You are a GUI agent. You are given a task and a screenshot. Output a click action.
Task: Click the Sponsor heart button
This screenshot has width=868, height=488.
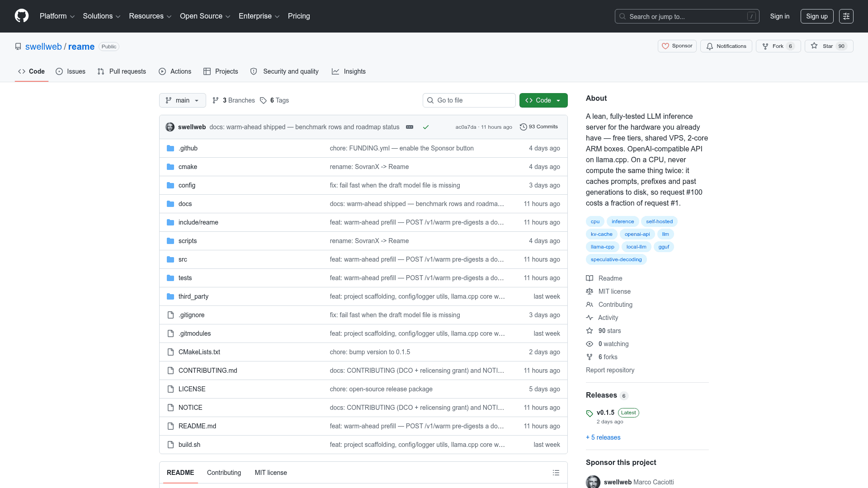[677, 46]
